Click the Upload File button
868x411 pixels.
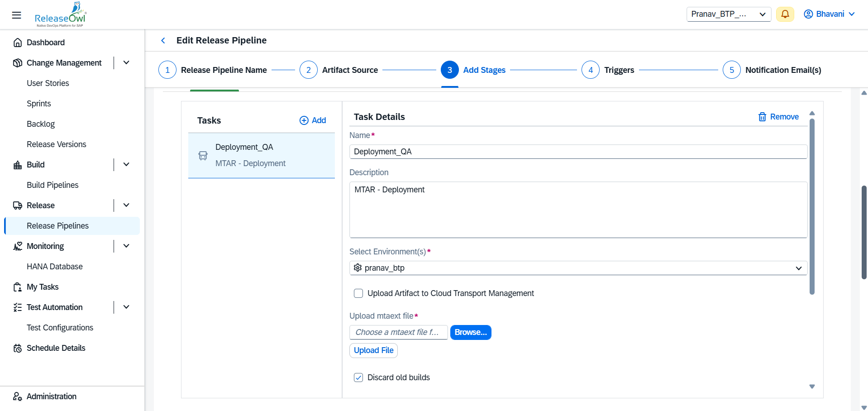pos(373,350)
